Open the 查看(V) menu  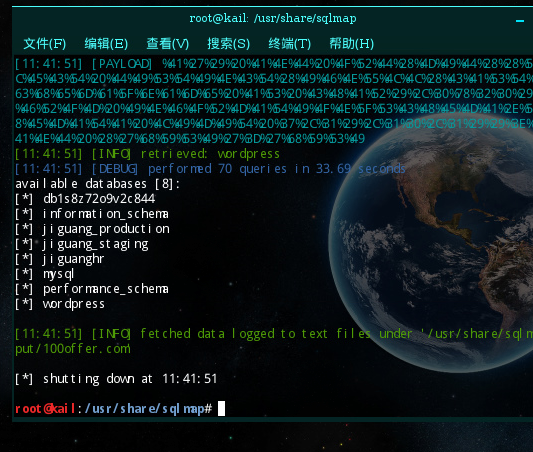[x=167, y=44]
